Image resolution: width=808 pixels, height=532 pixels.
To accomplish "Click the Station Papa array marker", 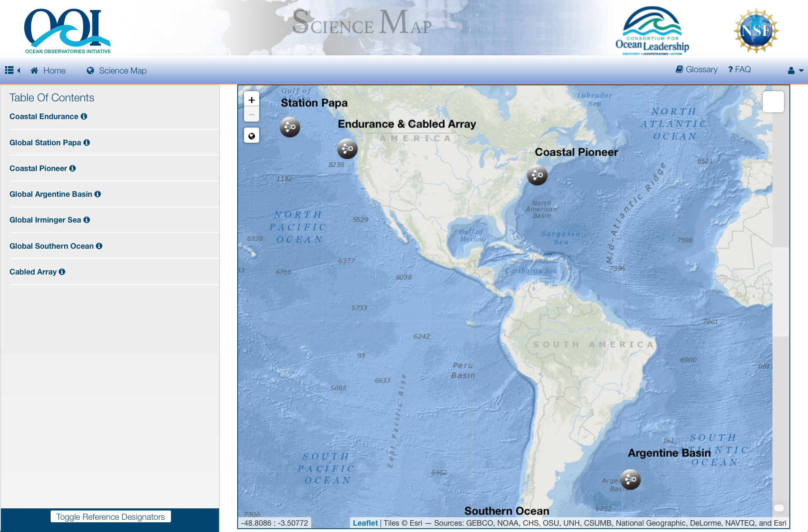I will coord(290,127).
